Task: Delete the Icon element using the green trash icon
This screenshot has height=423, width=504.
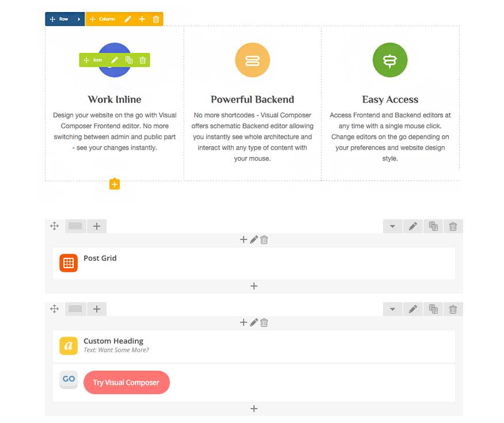Action: coord(143,60)
